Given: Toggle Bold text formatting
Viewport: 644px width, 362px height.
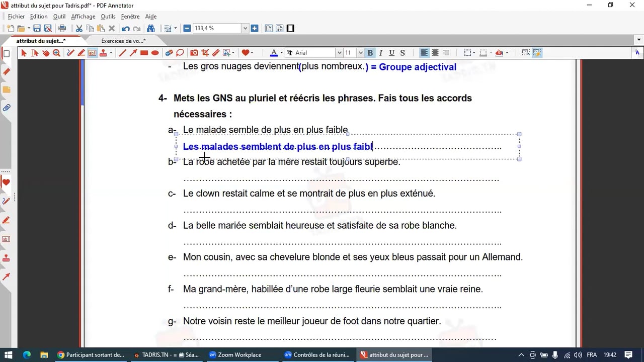Looking at the screenshot, I should click(370, 53).
